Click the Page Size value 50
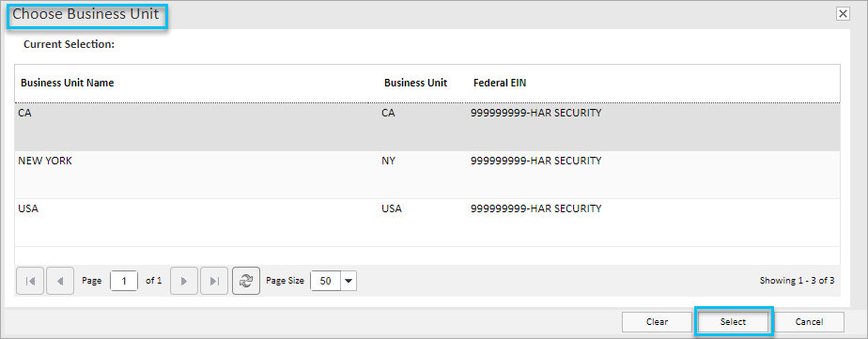868x339 pixels. (x=325, y=281)
